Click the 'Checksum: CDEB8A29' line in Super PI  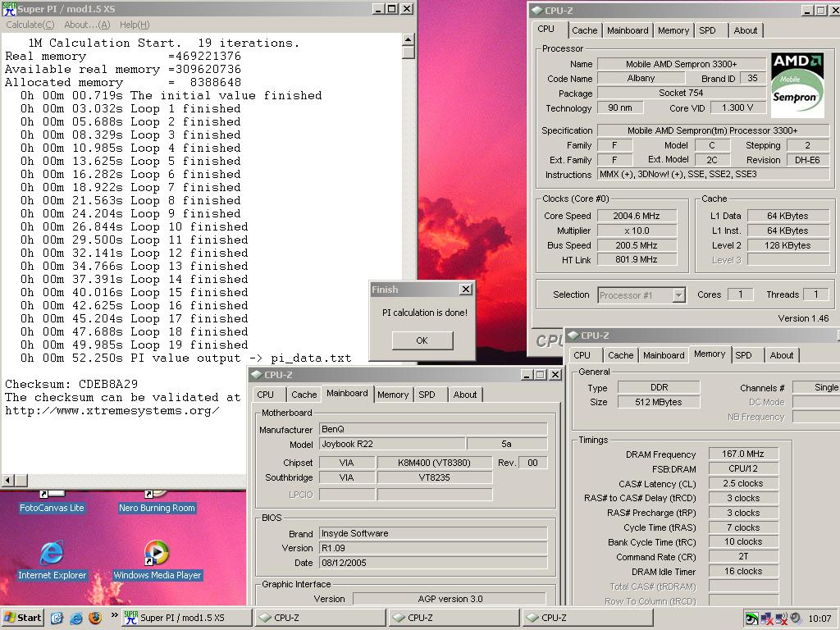(x=71, y=384)
